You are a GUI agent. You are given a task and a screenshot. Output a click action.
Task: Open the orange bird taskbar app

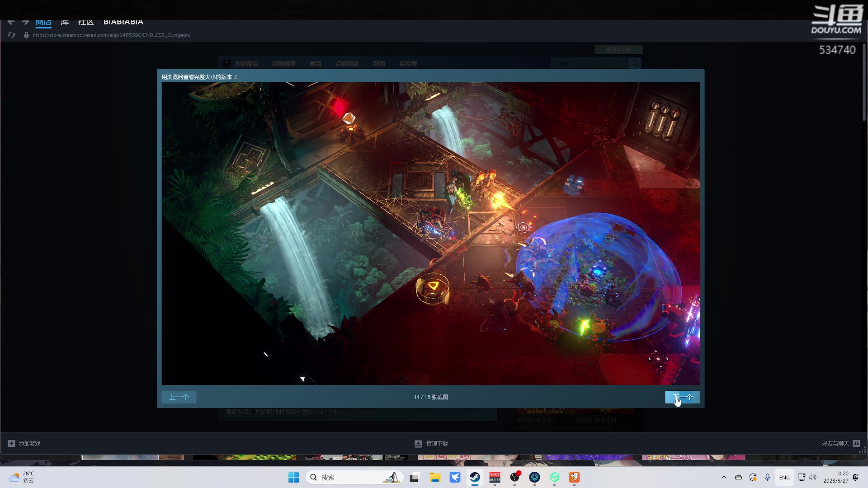point(575,477)
